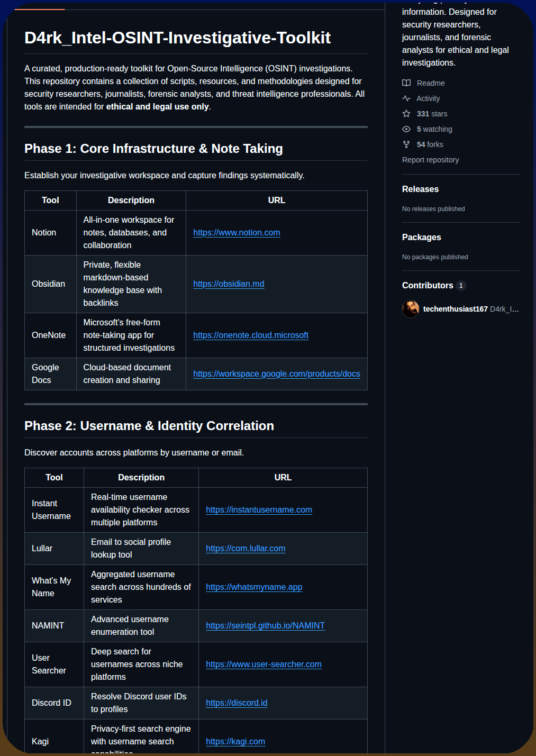Open techenthusiast167 contributor avatar
The image size is (536, 756).
pyautogui.click(x=411, y=309)
